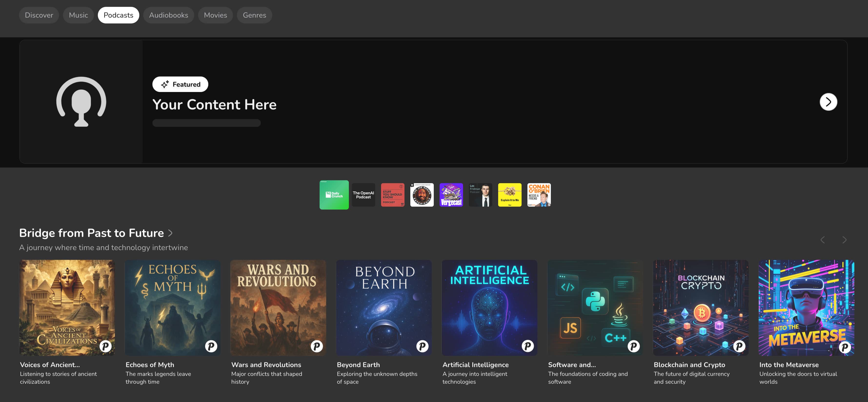The image size is (868, 402).
Task: Advance the featured banner with right arrow
Action: [828, 102]
